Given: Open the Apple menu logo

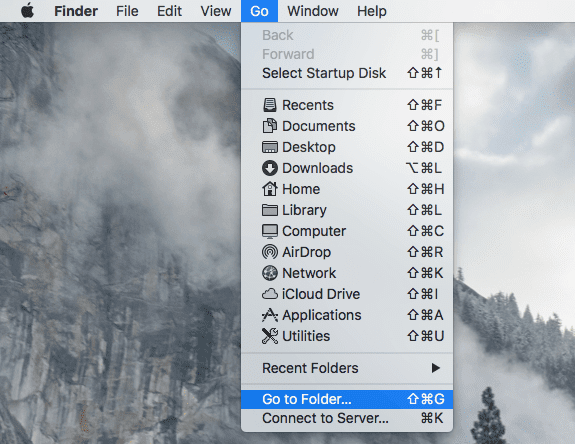Looking at the screenshot, I should 27,11.
